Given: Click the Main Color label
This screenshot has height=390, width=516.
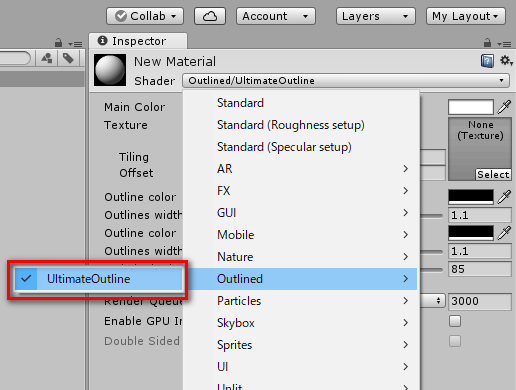Looking at the screenshot, I should tap(135, 107).
